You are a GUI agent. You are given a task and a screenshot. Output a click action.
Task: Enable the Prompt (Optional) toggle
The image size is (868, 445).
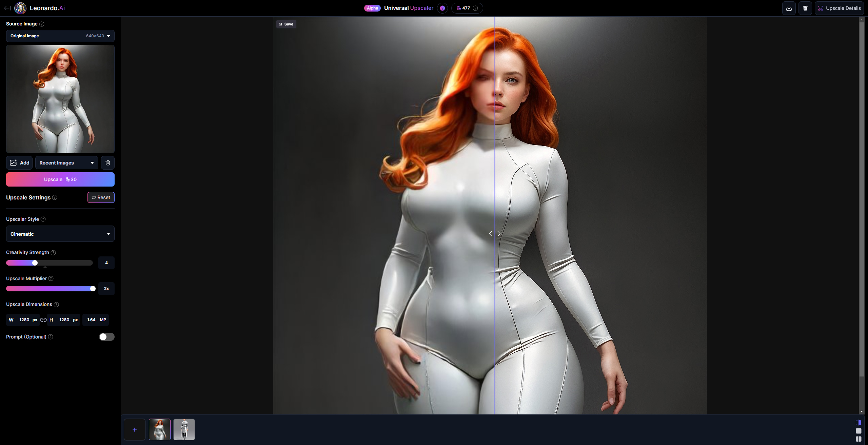[106, 337]
